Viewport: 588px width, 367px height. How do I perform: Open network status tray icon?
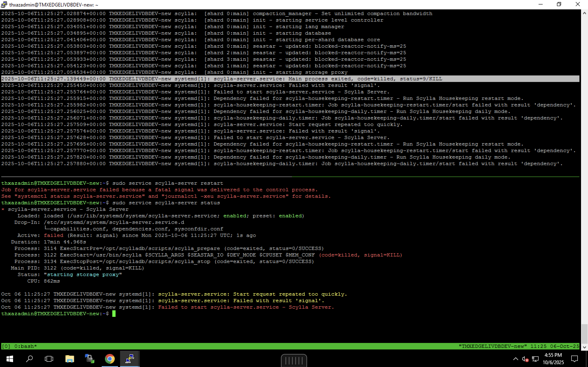535,359
